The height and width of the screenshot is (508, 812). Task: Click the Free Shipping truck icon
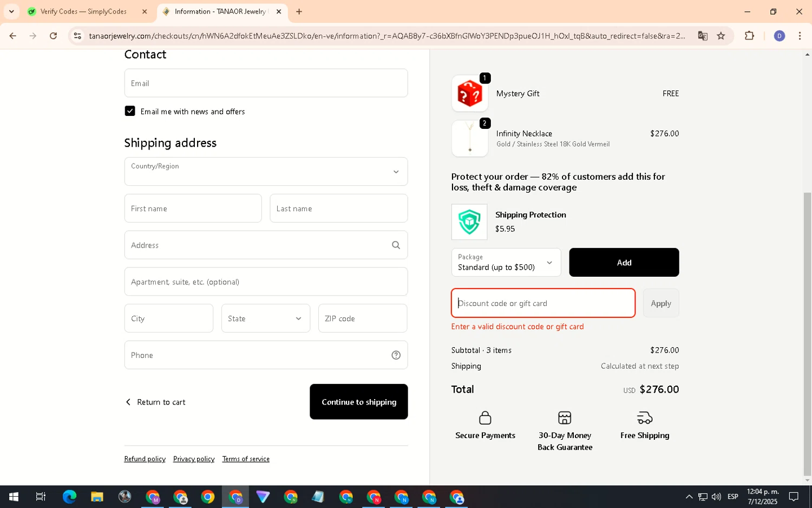[645, 418]
